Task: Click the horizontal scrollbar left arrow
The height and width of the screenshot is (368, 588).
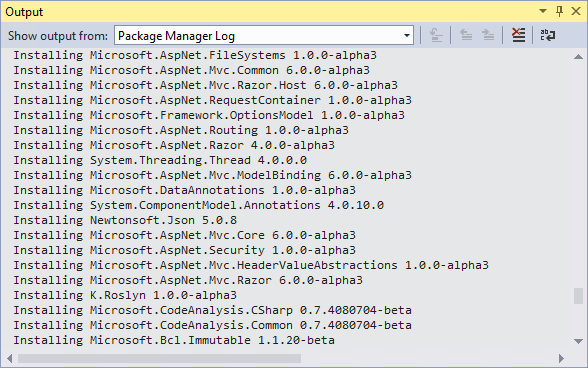Action: pyautogui.click(x=9, y=358)
